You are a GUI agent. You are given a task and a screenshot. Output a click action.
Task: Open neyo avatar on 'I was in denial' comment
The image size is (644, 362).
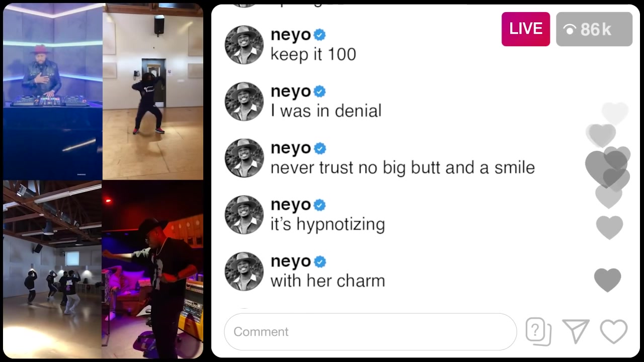[244, 102]
